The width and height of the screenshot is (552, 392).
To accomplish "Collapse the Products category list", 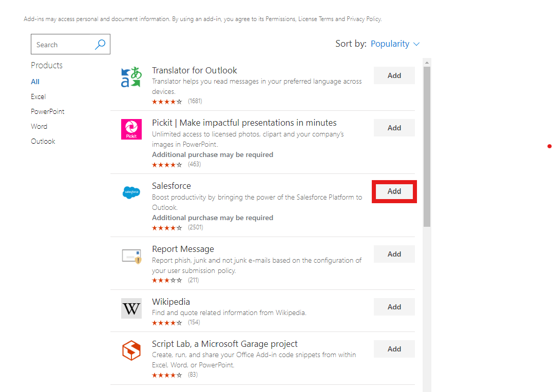I will pyautogui.click(x=47, y=65).
